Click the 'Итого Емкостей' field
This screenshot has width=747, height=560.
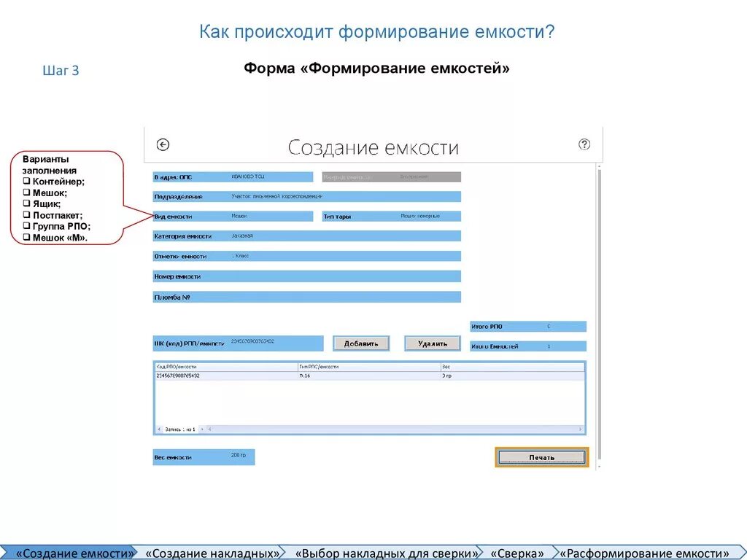(528, 346)
